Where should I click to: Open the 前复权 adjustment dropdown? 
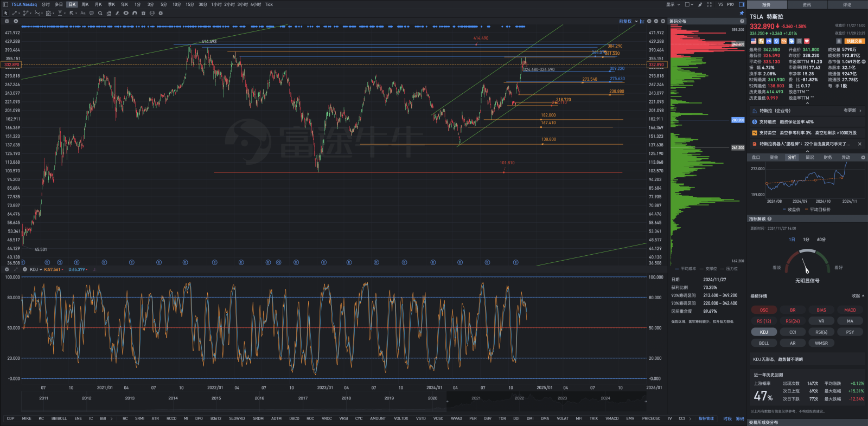tap(628, 21)
